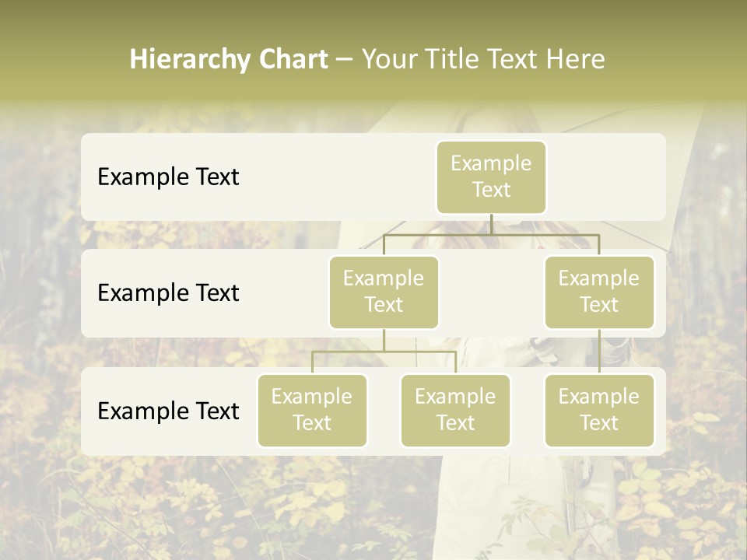Click the vertical connector between the right-side boxes
This screenshot has height=560, width=747.
[x=599, y=352]
